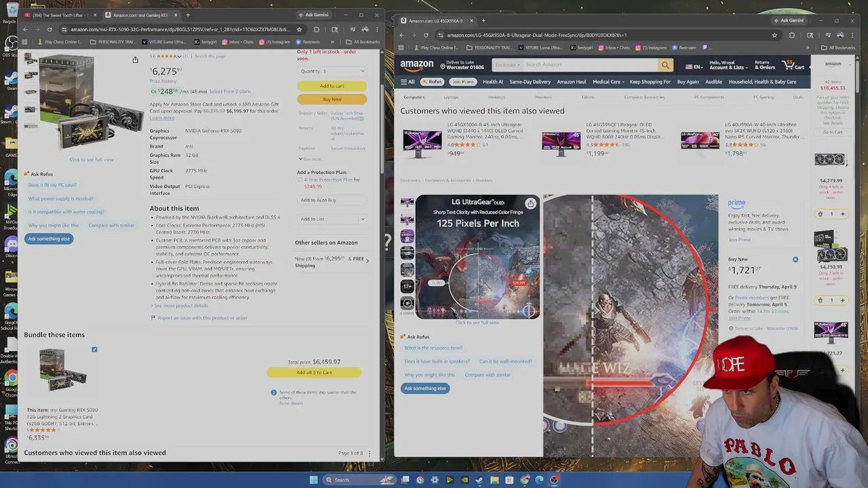Viewport: 868px width, 488px height.
Task: Expand See more under seller details
Action: pos(309,159)
